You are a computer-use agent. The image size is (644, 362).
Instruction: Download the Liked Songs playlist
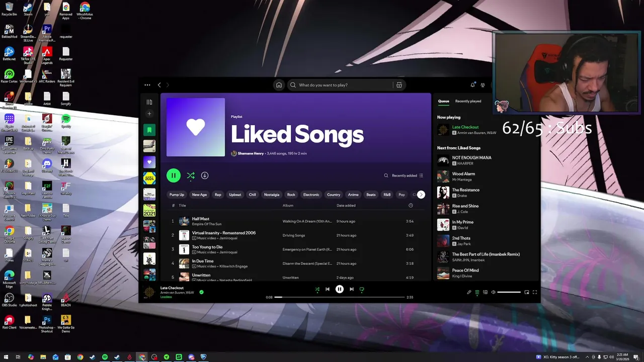pos(205,175)
